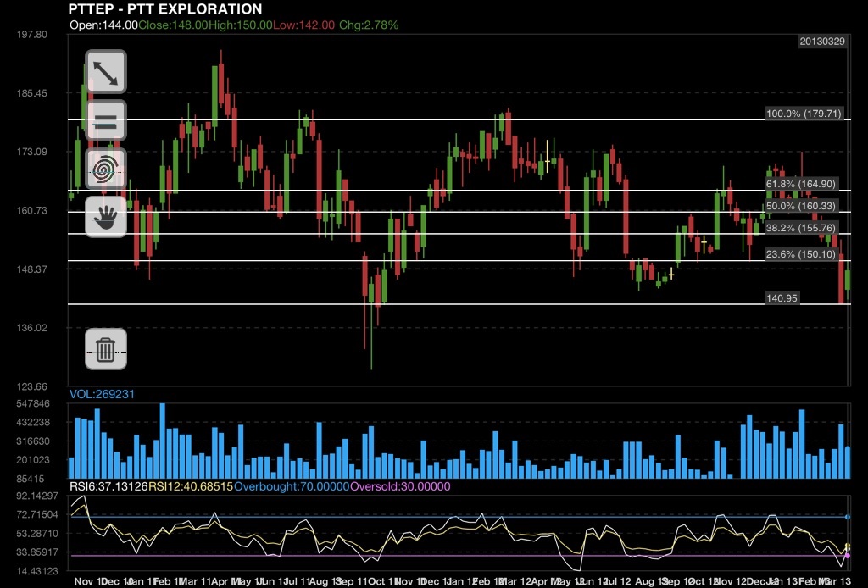
Task: Click the blue overbought line end marker
Action: pos(848,517)
